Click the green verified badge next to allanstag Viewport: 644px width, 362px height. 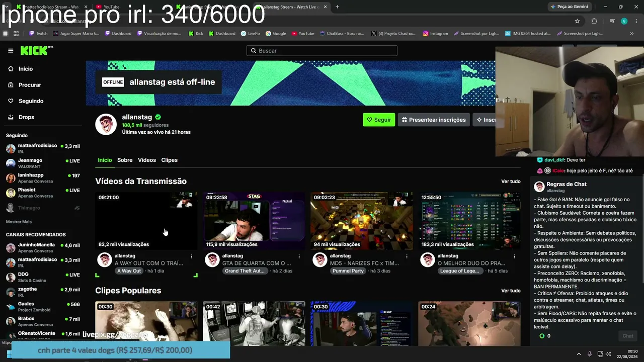(158, 117)
